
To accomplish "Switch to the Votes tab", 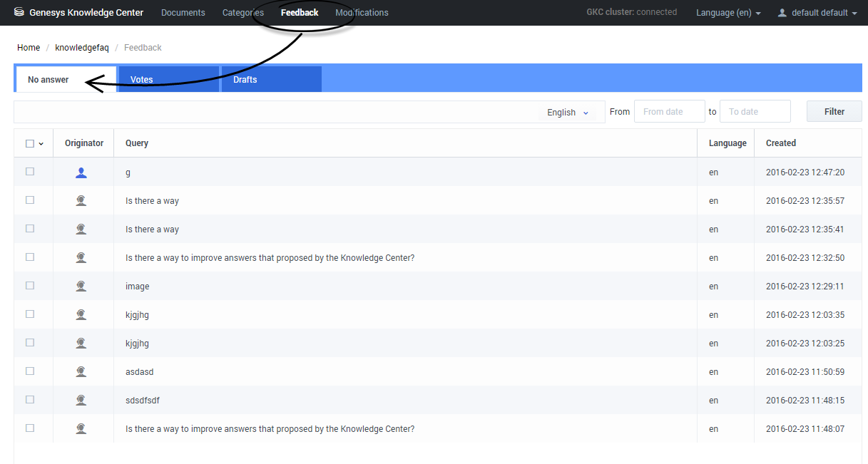I will (168, 79).
